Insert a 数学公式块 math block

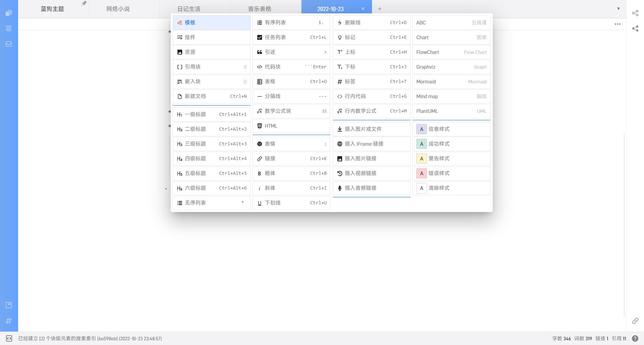[x=291, y=111]
